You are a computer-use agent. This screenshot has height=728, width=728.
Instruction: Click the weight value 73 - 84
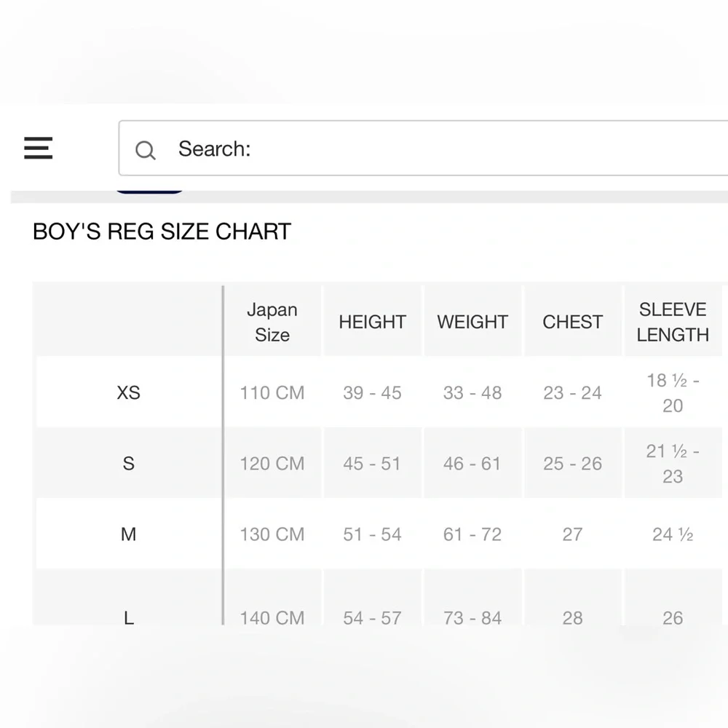(472, 618)
